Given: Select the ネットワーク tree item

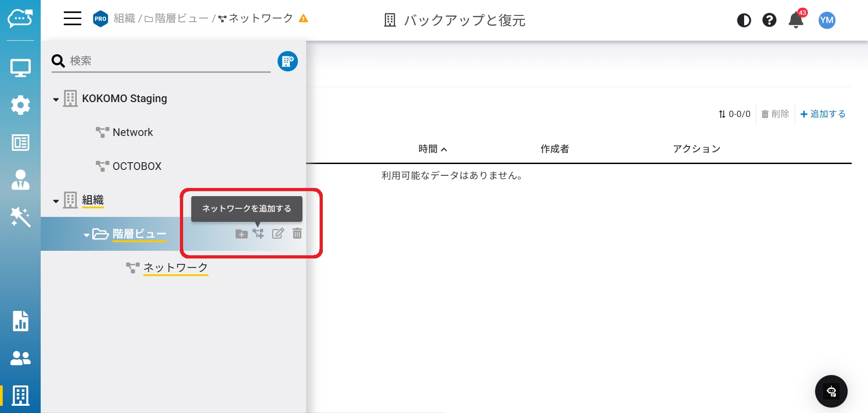Looking at the screenshot, I should pyautogui.click(x=175, y=268).
